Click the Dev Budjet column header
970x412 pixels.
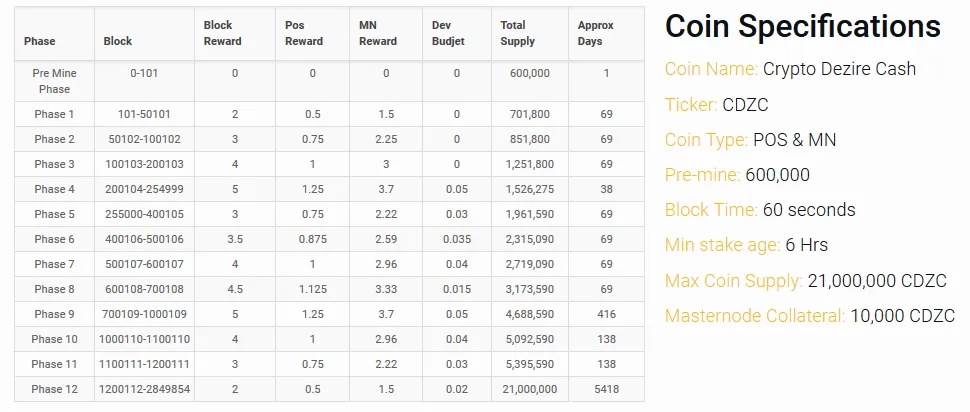449,33
